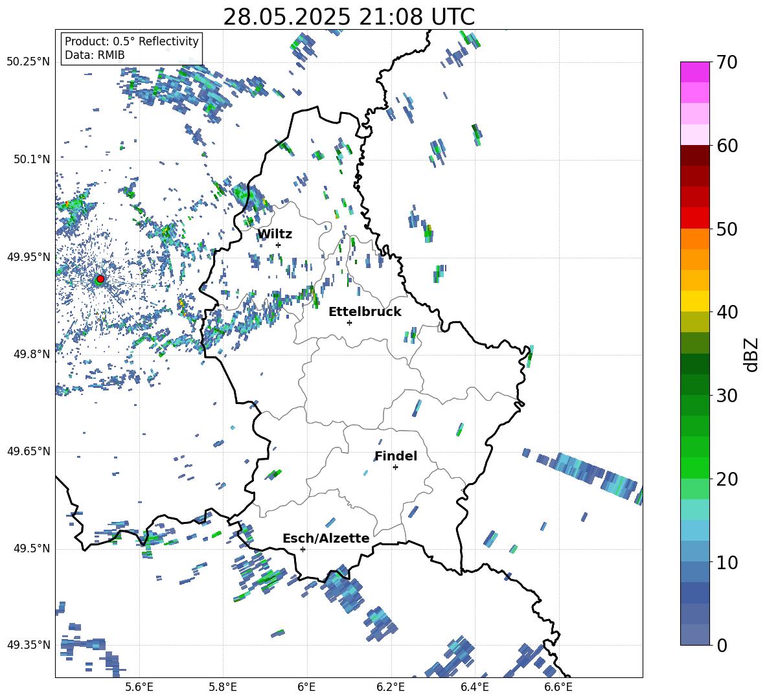Click the 49.5°N latitude label
The image size is (767, 700).
coord(32,548)
